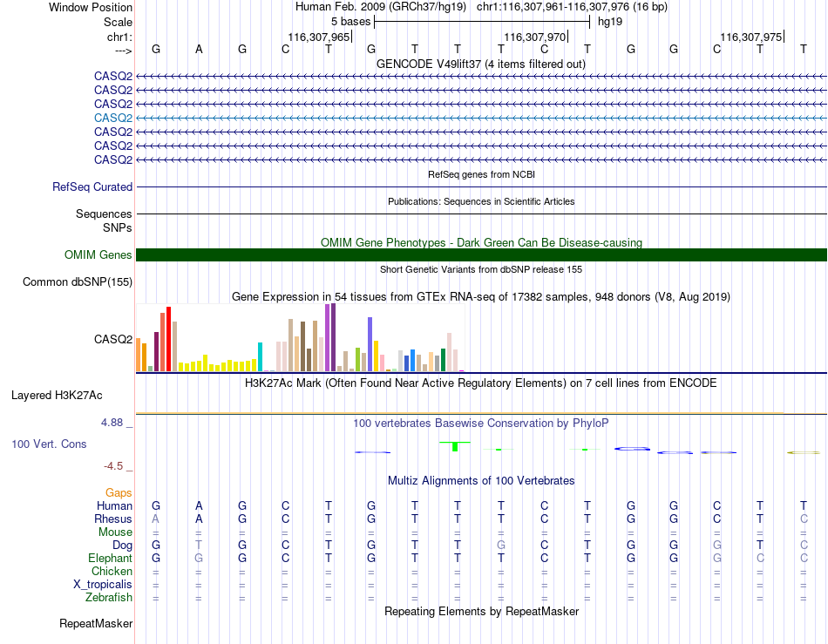Open the Common dbSNP(155) track label
Image resolution: width=828 pixels, height=644 pixels.
point(77,281)
